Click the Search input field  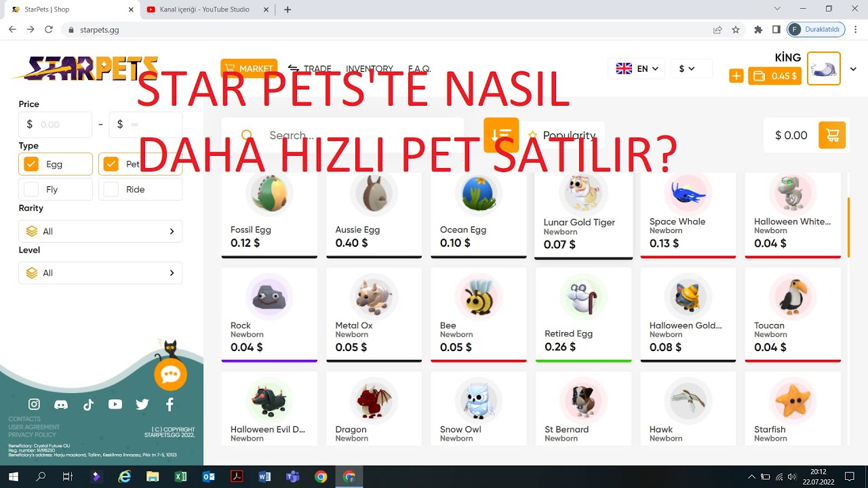[342, 135]
